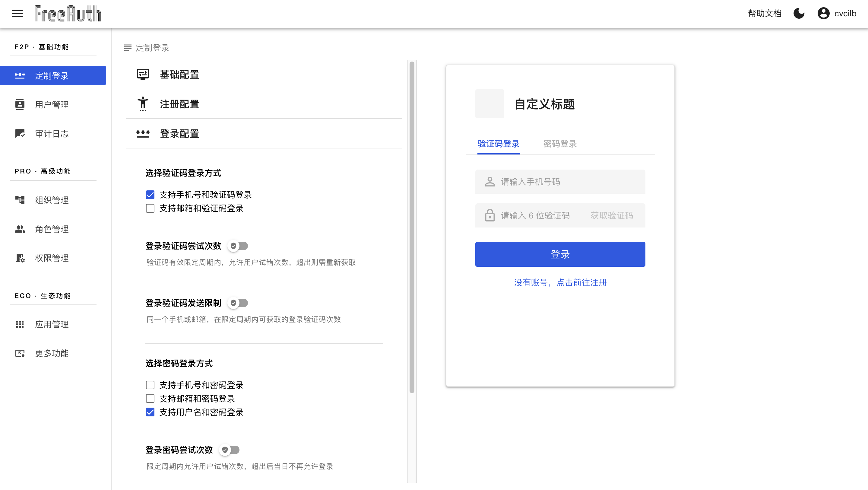868x490 pixels.
Task: Click 选择验证码登录方式 heading
Action: pyautogui.click(x=183, y=173)
